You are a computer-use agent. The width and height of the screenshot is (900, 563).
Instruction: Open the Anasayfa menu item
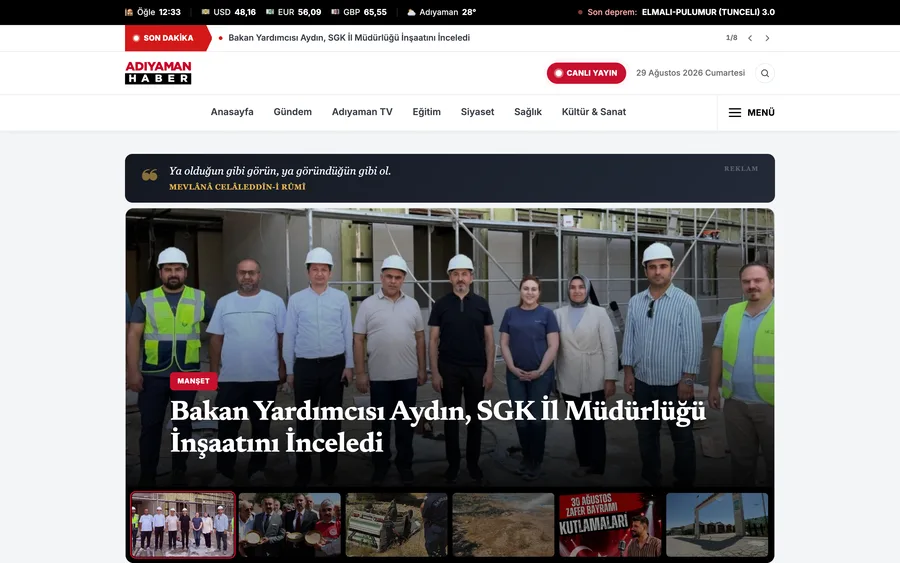coord(232,112)
